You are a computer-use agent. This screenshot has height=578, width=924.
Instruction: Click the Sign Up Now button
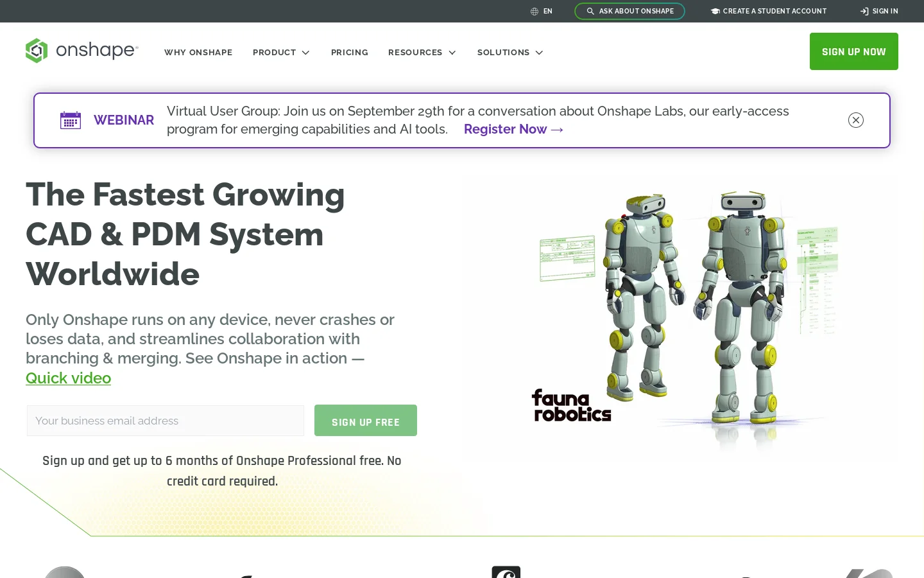coord(854,51)
